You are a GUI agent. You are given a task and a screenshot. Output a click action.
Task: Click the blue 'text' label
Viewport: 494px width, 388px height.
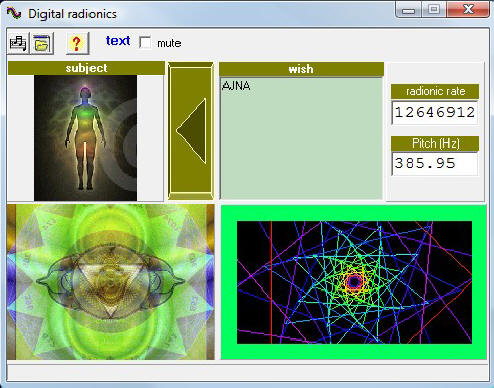pos(118,41)
